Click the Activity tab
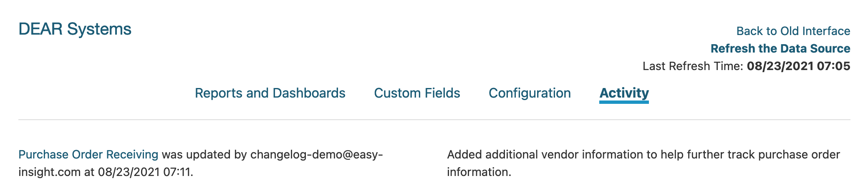 [624, 93]
